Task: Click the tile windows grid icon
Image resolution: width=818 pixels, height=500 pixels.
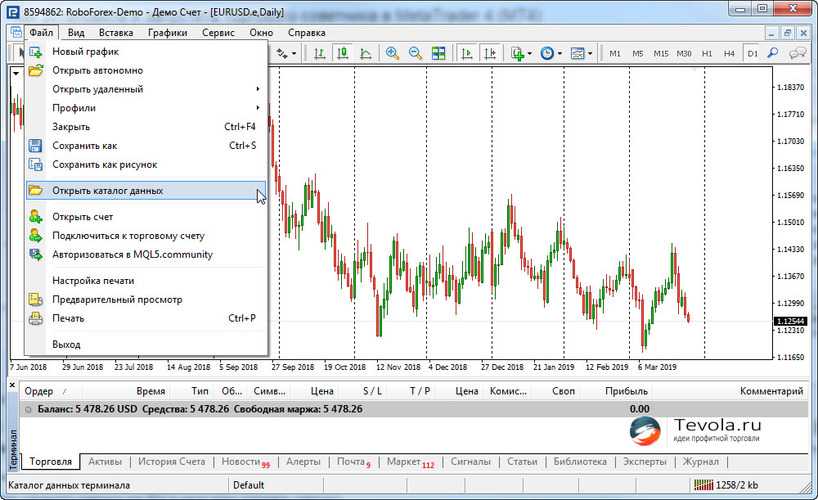Action: point(438,53)
